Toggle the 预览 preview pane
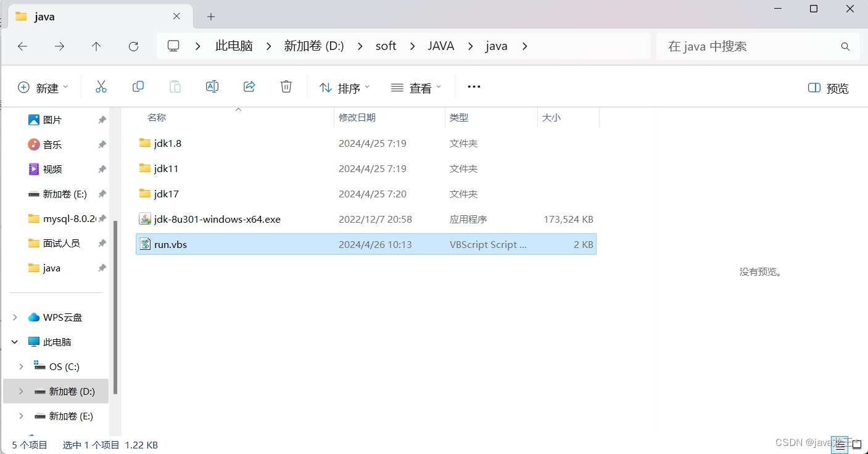Viewport: 868px width, 454px height. pos(828,88)
